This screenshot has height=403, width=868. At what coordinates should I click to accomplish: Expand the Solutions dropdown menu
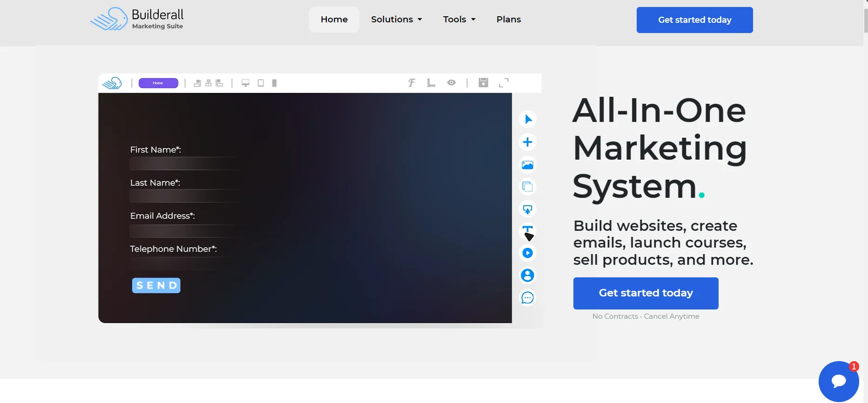pos(397,20)
